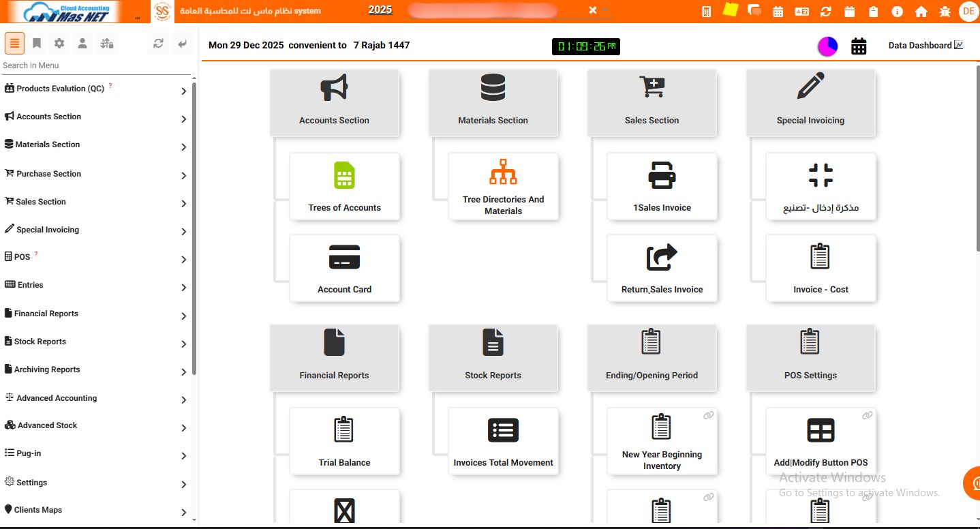The width and height of the screenshot is (980, 529).
Task: Open Invoices Total Movement
Action: point(503,441)
